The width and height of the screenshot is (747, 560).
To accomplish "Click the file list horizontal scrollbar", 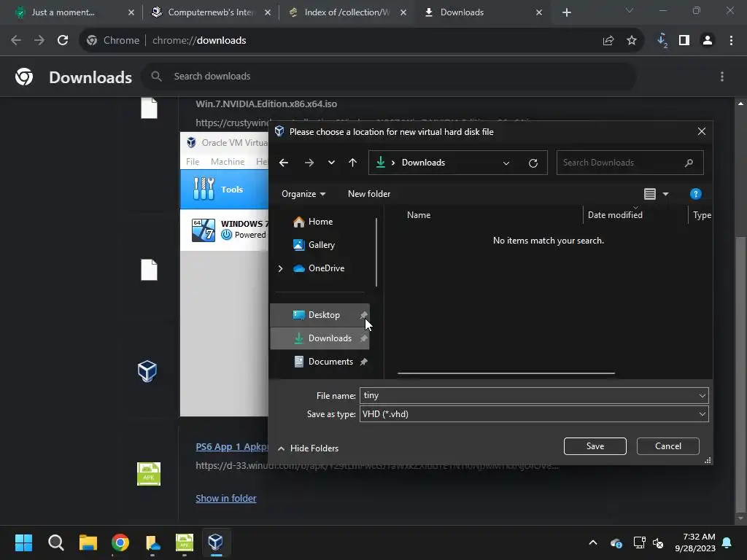I will 506,373.
